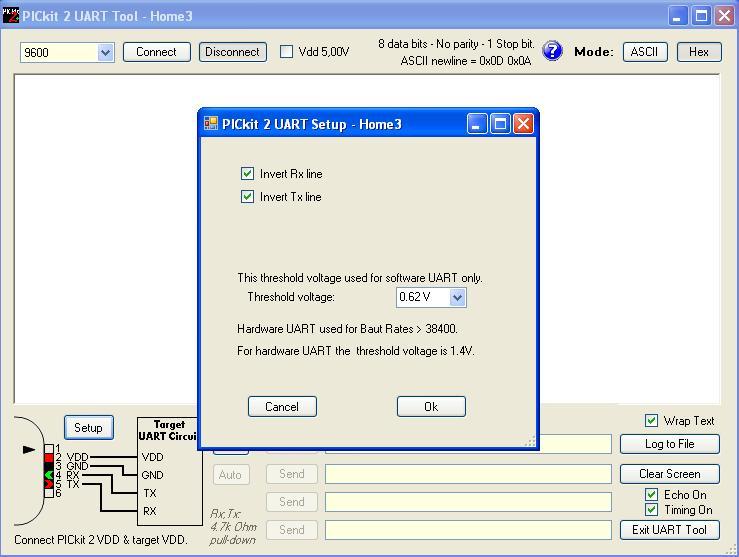739x557 pixels.
Task: Minimize the UART Setup dialog
Action: click(x=477, y=124)
